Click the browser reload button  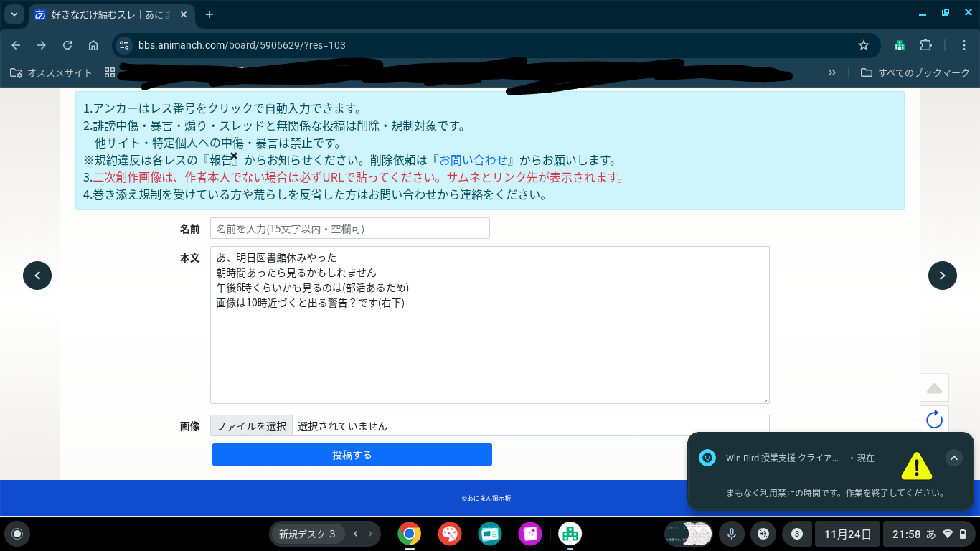[67, 45]
